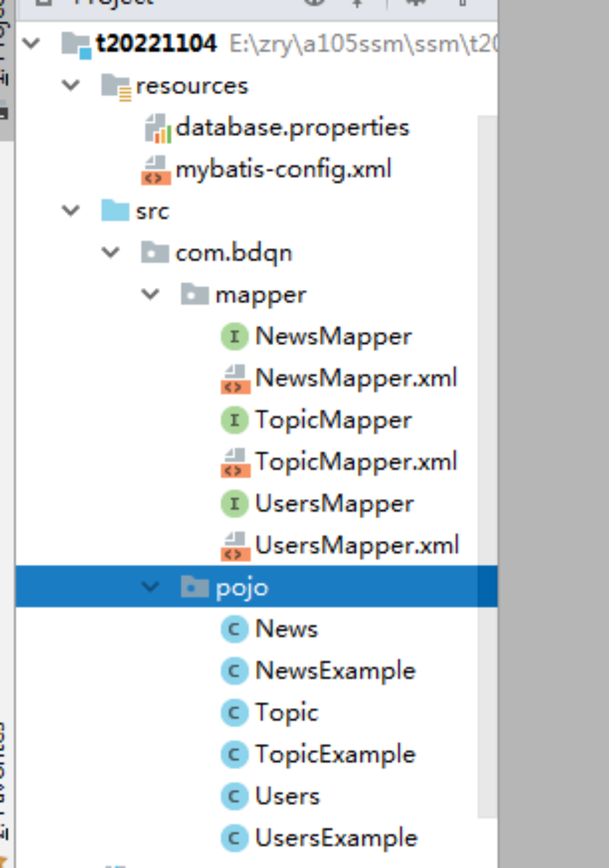Image resolution: width=609 pixels, height=868 pixels.
Task: Open database.properties file
Action: pos(292,128)
